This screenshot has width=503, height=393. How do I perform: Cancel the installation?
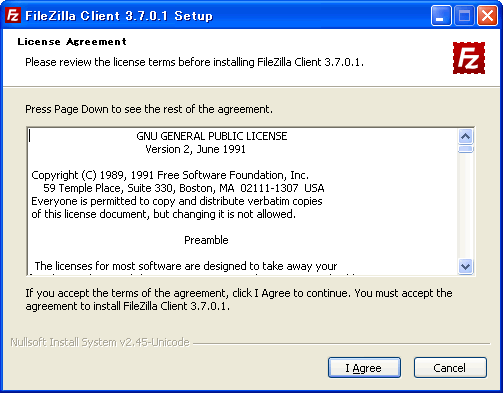[450, 368]
